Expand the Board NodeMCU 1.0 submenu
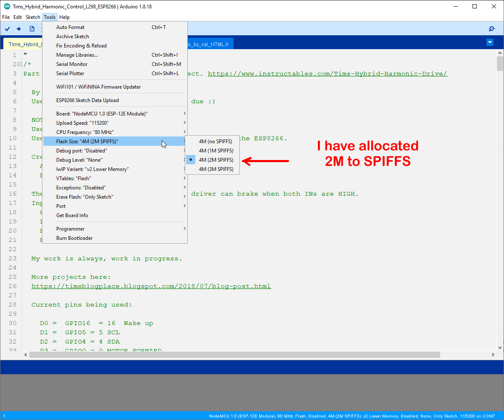Image resolution: width=504 pixels, height=420 pixels. point(115,114)
